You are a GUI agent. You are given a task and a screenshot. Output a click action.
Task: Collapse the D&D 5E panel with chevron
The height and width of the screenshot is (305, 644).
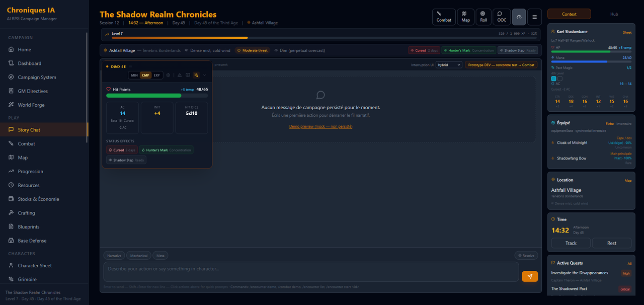tap(204, 75)
